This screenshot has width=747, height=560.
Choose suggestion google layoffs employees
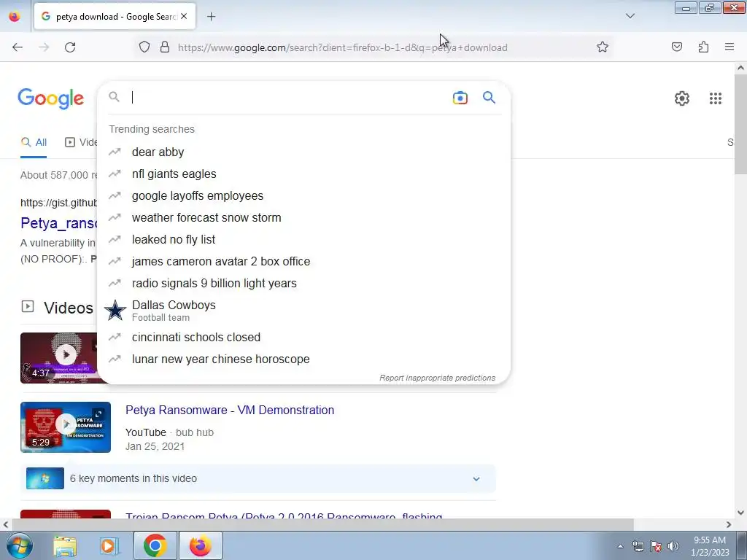[x=304, y=195]
